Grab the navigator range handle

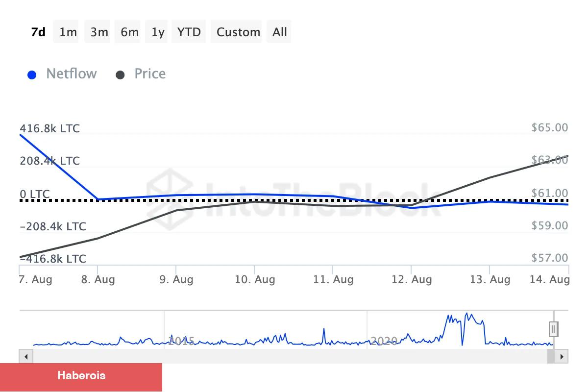tap(554, 329)
